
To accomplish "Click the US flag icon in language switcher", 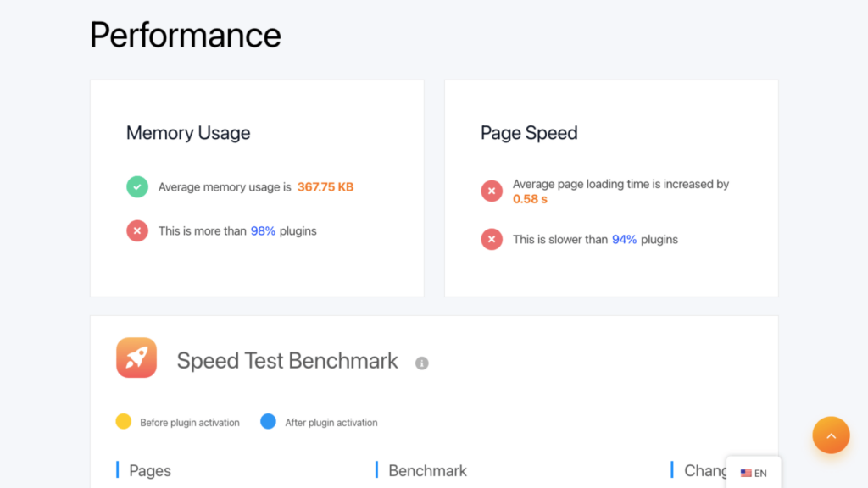I will tap(746, 473).
